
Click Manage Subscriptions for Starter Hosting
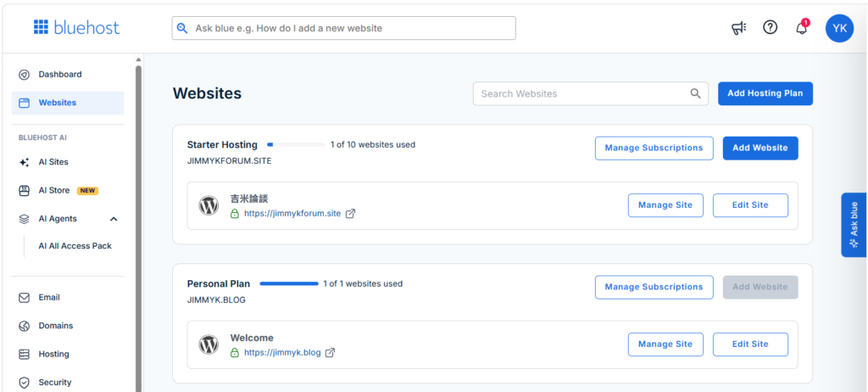click(654, 148)
